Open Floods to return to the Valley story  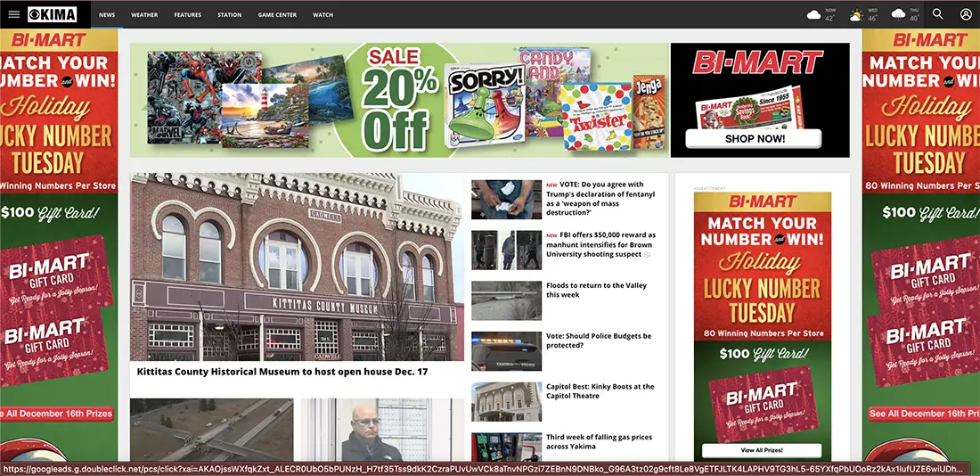point(596,291)
